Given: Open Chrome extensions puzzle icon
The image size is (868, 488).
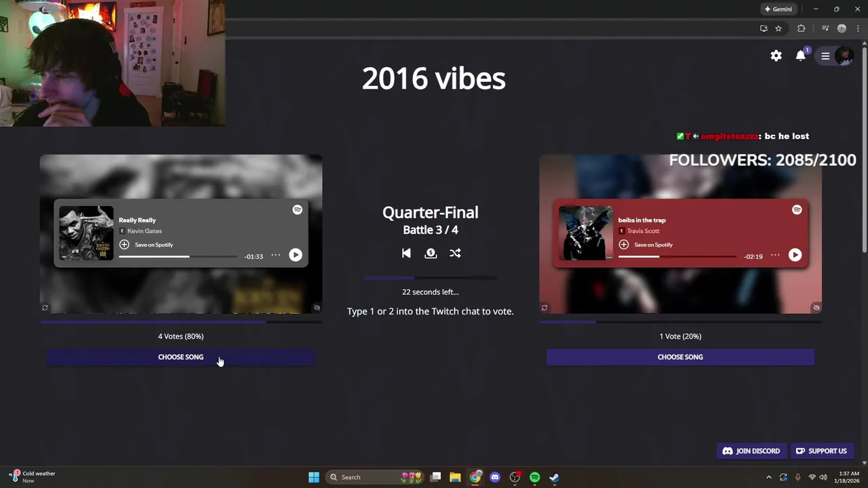Looking at the screenshot, I should [x=801, y=28].
